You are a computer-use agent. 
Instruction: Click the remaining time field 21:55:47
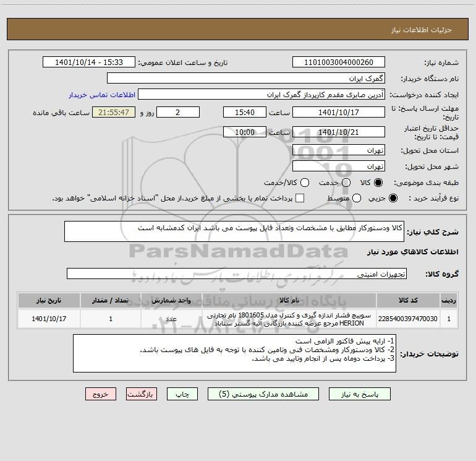coord(114,112)
